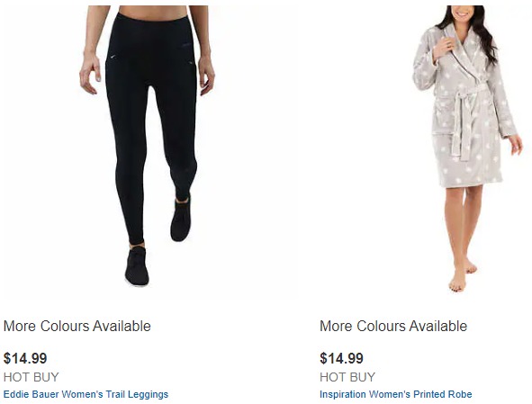Open the Inspiration Women's Printed Robe link
The image size is (532, 404).
[x=395, y=394]
